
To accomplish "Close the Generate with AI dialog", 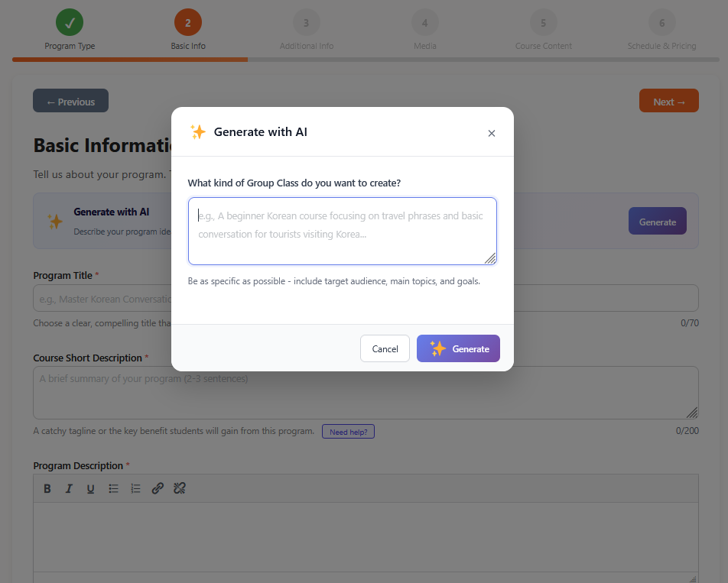I will [x=491, y=133].
